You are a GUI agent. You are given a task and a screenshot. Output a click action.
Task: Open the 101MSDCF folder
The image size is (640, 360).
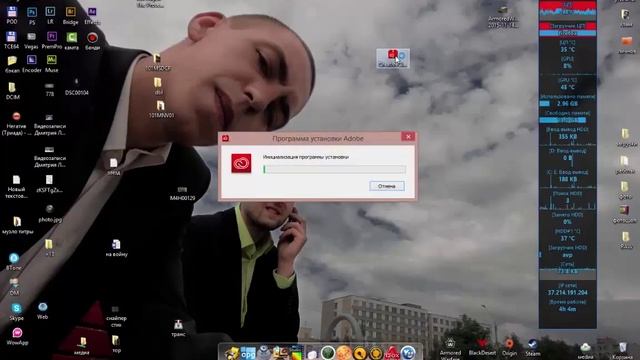(158, 62)
